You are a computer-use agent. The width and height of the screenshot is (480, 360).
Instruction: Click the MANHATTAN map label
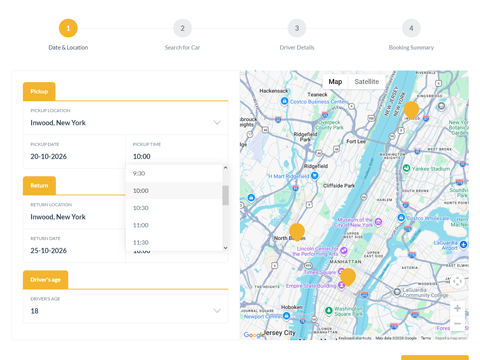[x=345, y=262]
